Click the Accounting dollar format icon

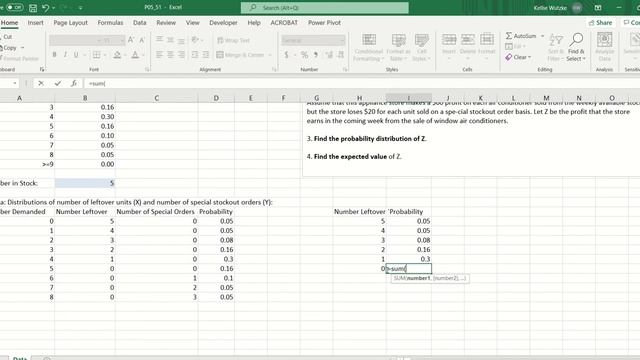click(286, 55)
